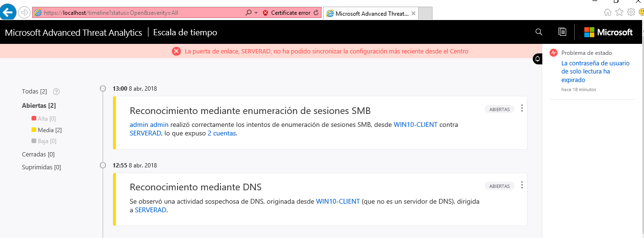Open expired read-only user password alert link
This screenshot has width=644, height=238.
[x=595, y=72]
